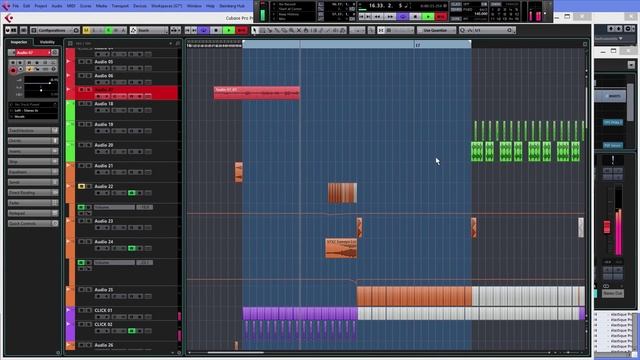Viewport: 640px width, 360px height.
Task: Expand the Strip inspector section
Action: (x=33, y=162)
